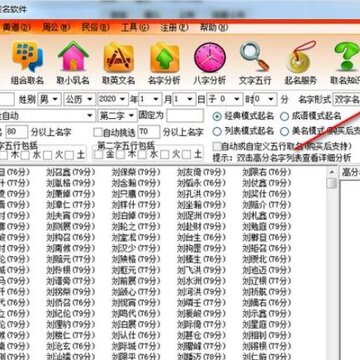Open the 注册 menu
This screenshot has width=360, height=360.
click(174, 28)
